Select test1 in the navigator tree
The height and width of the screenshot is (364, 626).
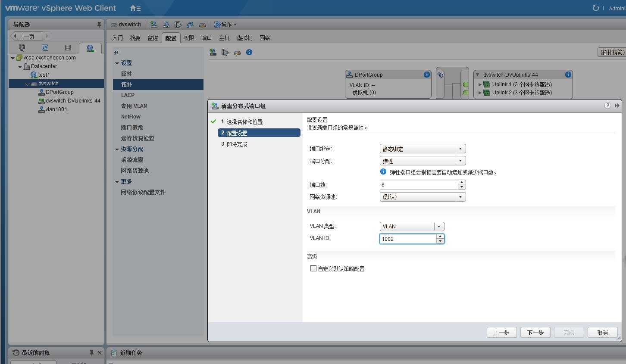44,75
